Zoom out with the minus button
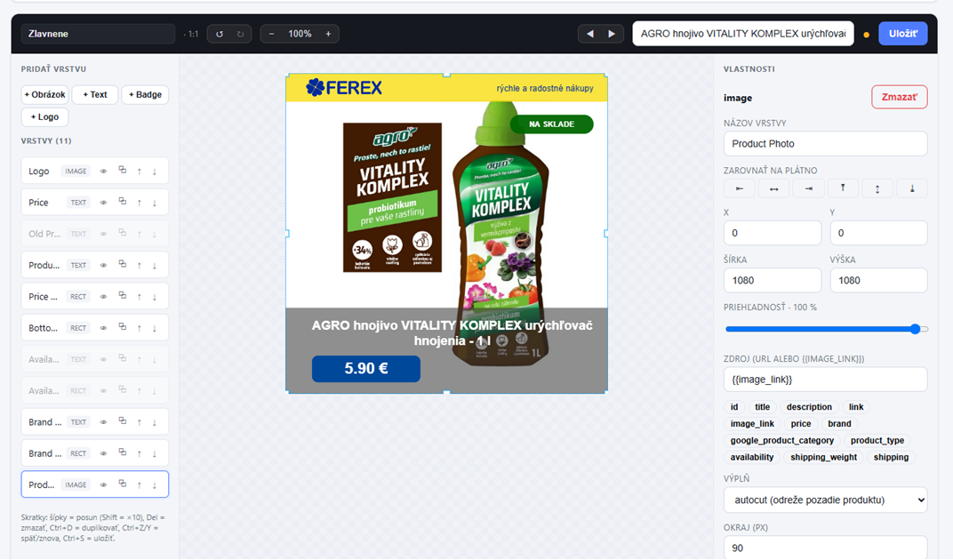The image size is (953, 560). pos(272,34)
